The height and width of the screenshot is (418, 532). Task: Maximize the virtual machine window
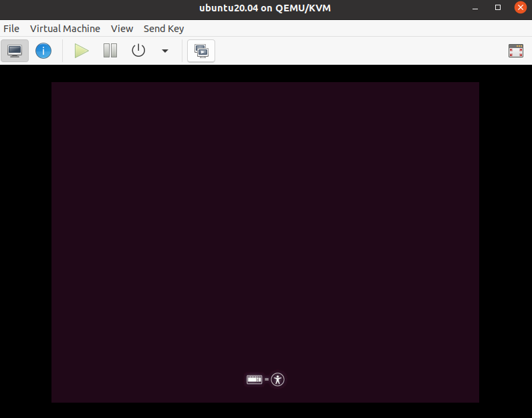[x=498, y=8]
